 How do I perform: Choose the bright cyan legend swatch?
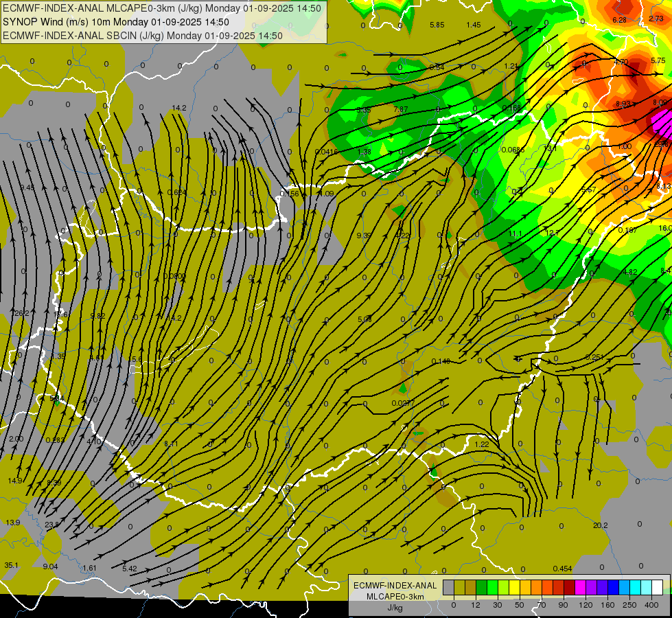[635, 587]
